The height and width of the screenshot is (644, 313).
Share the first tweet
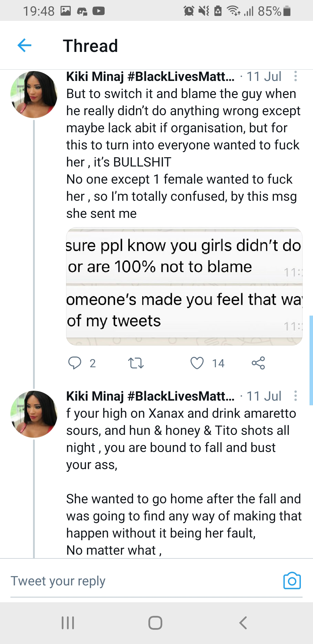click(x=258, y=363)
